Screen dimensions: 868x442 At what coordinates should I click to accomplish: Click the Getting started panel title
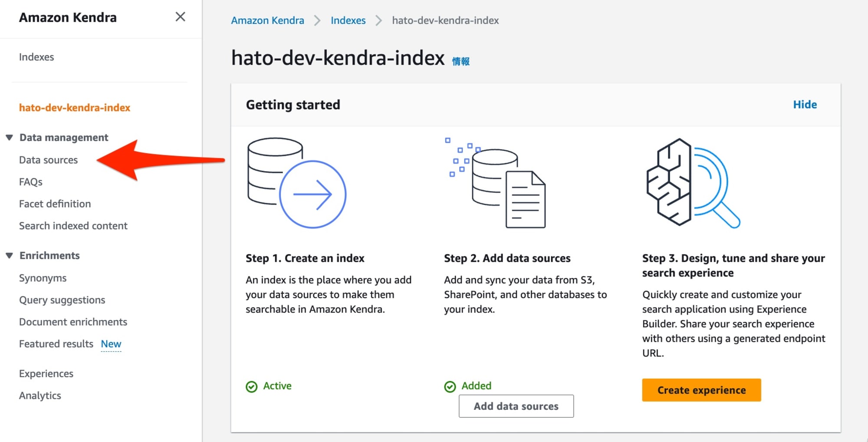click(x=293, y=105)
